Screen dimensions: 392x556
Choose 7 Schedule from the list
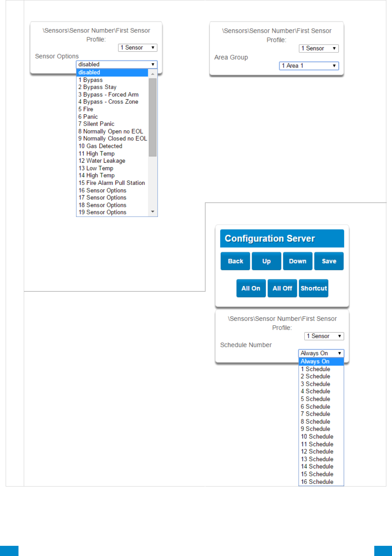[321, 414]
